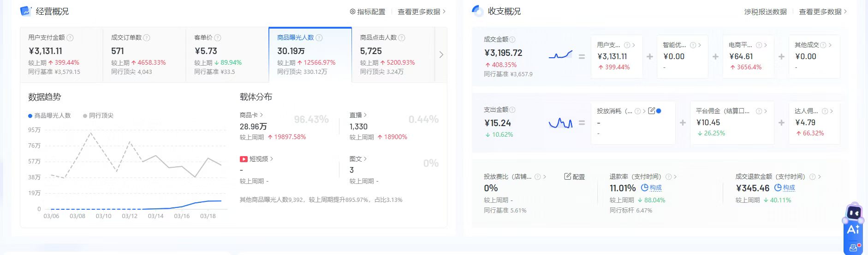Click the 数据趋势 heading
This screenshot has height=255, width=868.
45,97
